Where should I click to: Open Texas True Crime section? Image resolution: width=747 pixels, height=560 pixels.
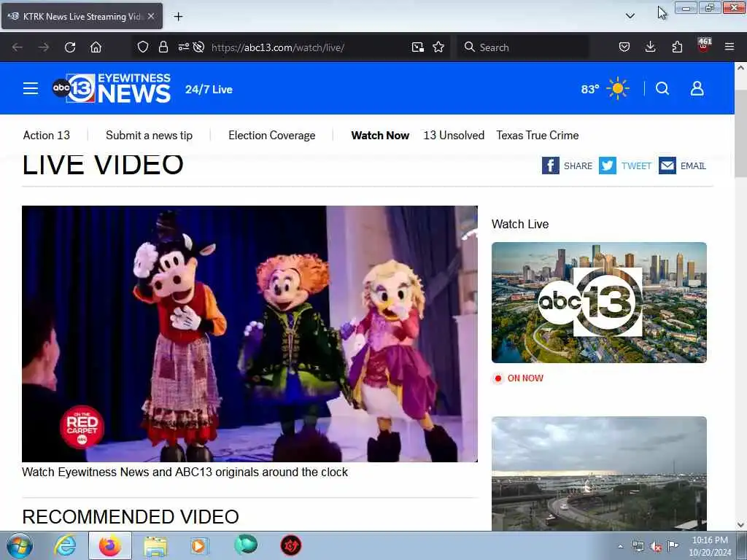[x=538, y=135]
